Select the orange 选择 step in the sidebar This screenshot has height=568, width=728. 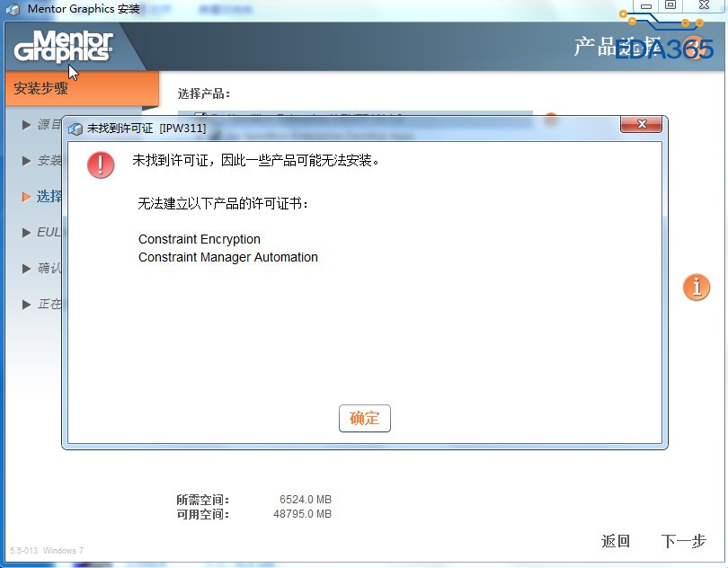[x=42, y=197]
